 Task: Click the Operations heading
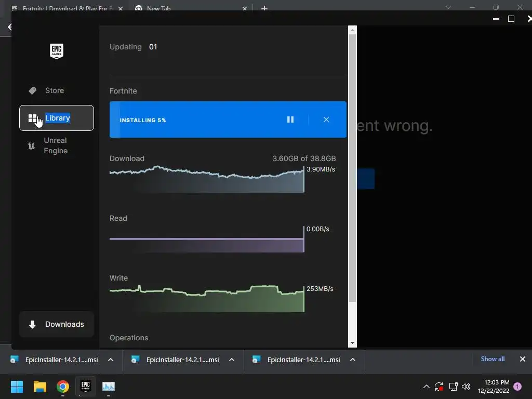click(129, 338)
